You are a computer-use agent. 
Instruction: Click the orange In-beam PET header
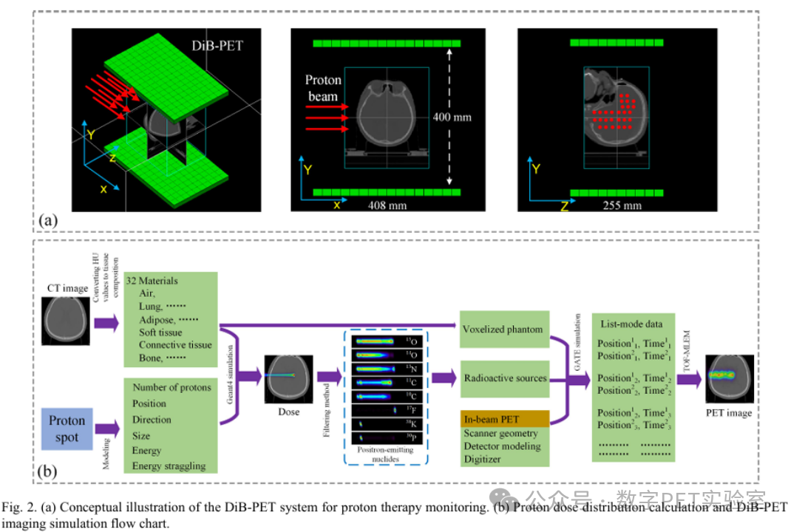click(x=505, y=419)
